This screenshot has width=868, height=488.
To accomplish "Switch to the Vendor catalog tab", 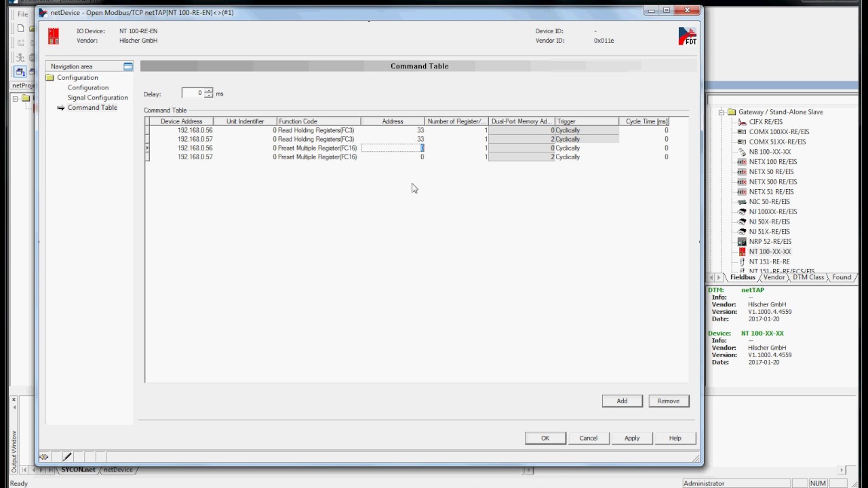I will (774, 277).
